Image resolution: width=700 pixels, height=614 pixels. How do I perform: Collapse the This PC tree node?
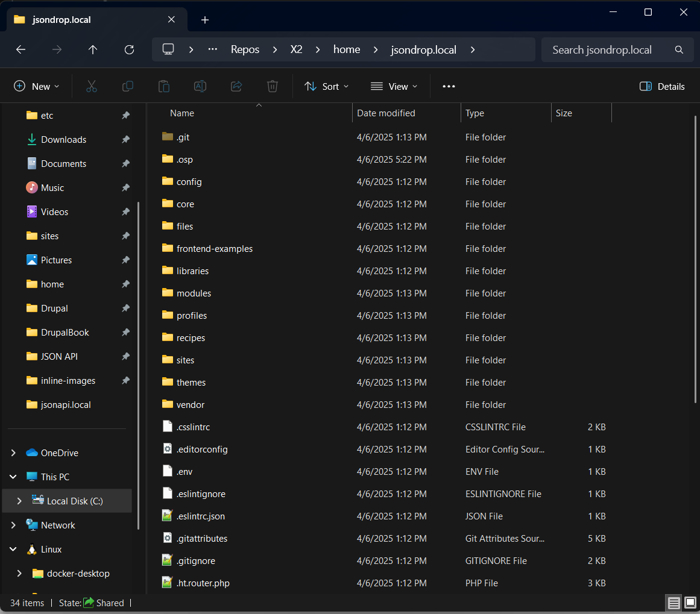[x=13, y=477]
